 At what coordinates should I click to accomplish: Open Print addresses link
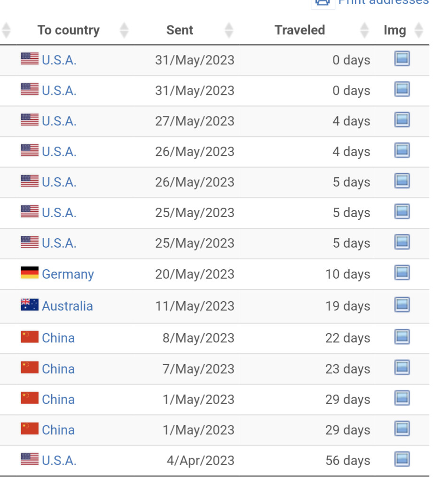point(383,2)
